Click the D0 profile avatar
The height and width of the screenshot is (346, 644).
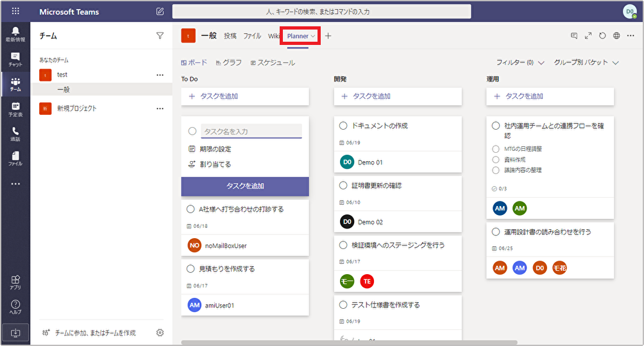630,12
